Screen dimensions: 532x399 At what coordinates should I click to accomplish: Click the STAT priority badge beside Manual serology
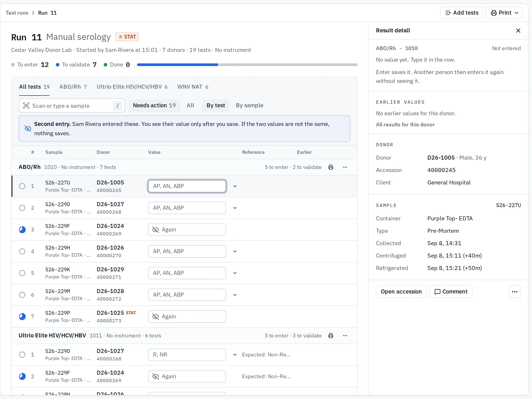[127, 37]
